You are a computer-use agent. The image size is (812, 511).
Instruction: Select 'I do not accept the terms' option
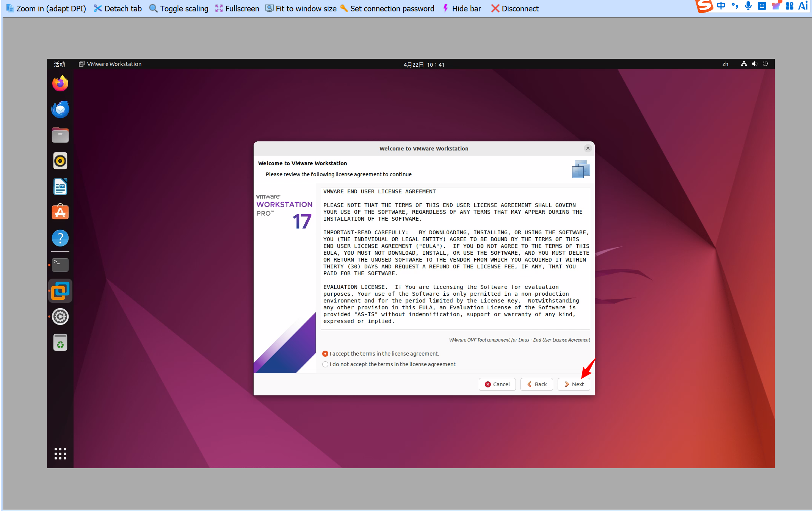(x=325, y=364)
